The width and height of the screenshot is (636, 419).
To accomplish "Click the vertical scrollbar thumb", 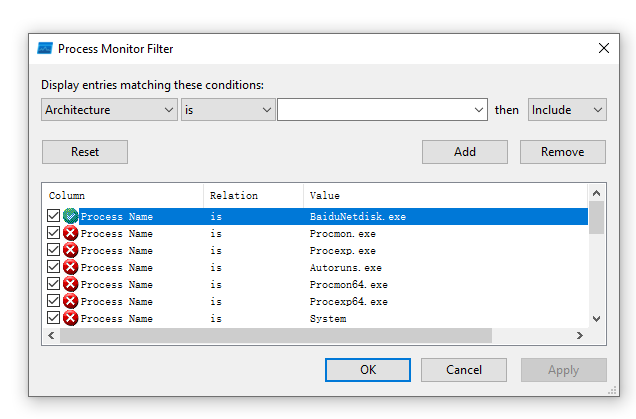I will [x=596, y=218].
